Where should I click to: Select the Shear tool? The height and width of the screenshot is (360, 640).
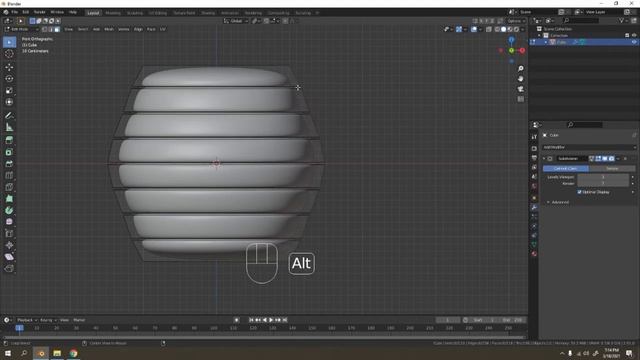[x=9, y=257]
